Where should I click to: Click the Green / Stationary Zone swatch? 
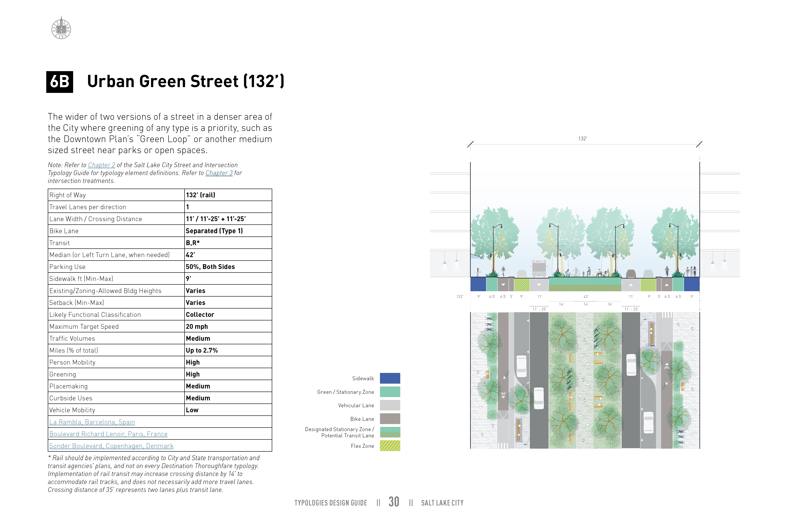[390, 392]
